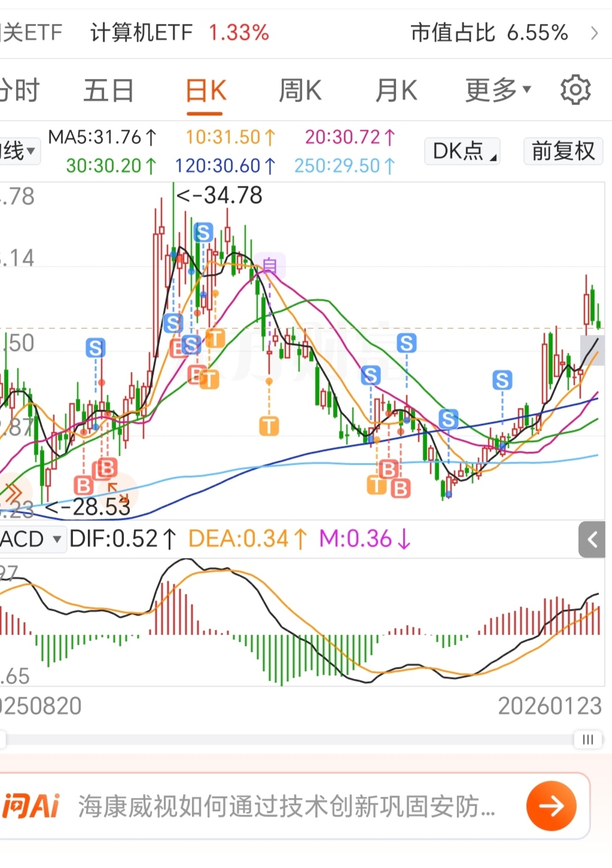The height and width of the screenshot is (868, 612).
Task: Tap the 30:30.20 moving average value
Action: pyautogui.click(x=111, y=166)
